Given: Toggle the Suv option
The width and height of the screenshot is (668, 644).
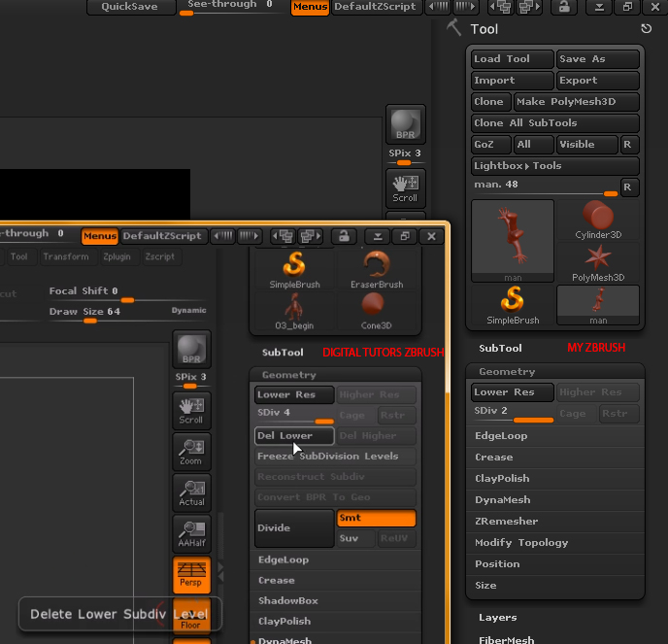Looking at the screenshot, I should [355, 538].
